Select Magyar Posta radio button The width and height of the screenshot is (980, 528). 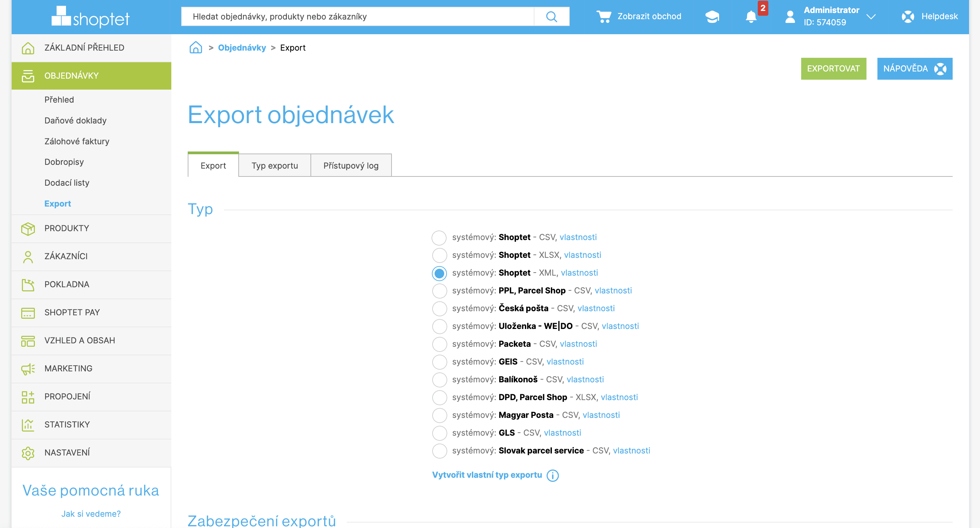tap(439, 415)
